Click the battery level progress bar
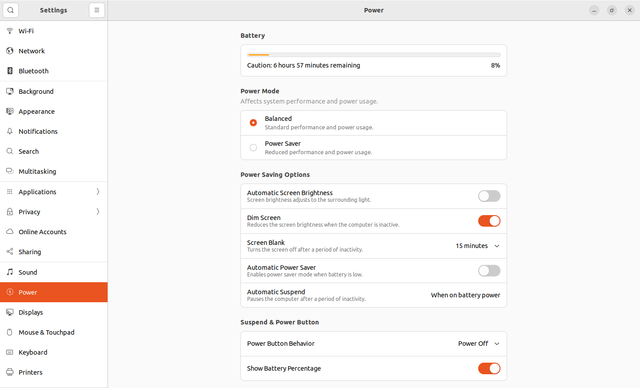 tap(374, 54)
